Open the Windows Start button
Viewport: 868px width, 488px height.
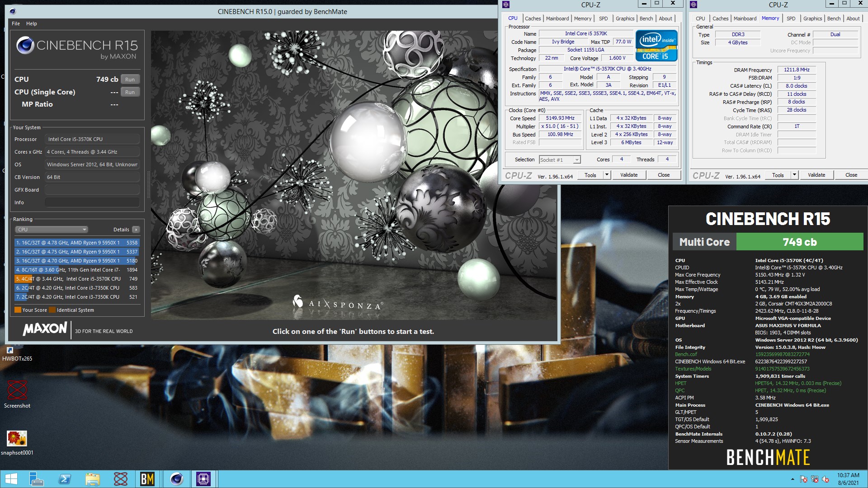click(x=11, y=479)
